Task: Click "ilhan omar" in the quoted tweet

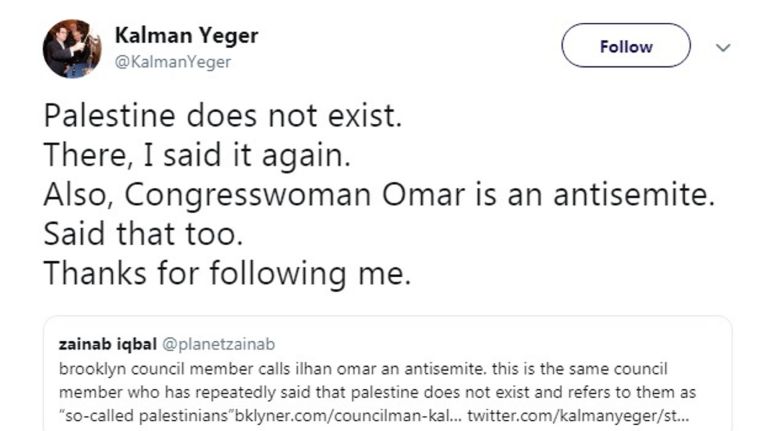Action: [303, 367]
